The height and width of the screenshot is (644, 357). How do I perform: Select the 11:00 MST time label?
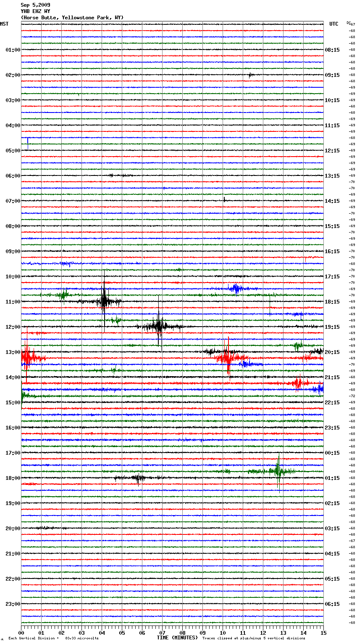pyautogui.click(x=13, y=302)
